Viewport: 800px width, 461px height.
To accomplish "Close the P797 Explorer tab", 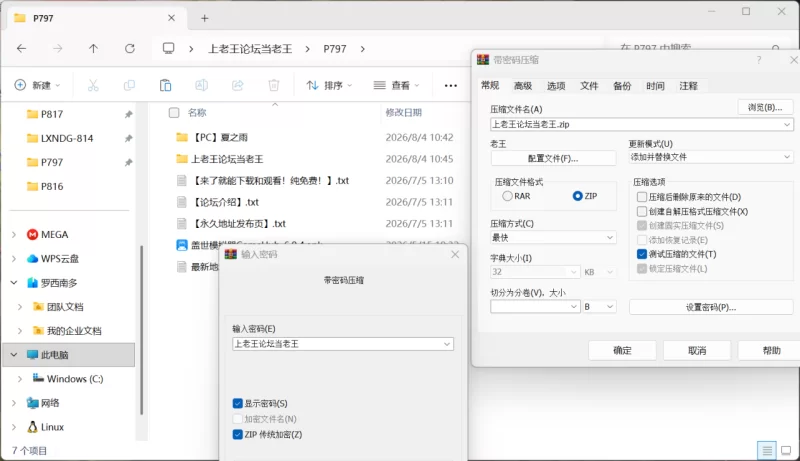I will [171, 18].
